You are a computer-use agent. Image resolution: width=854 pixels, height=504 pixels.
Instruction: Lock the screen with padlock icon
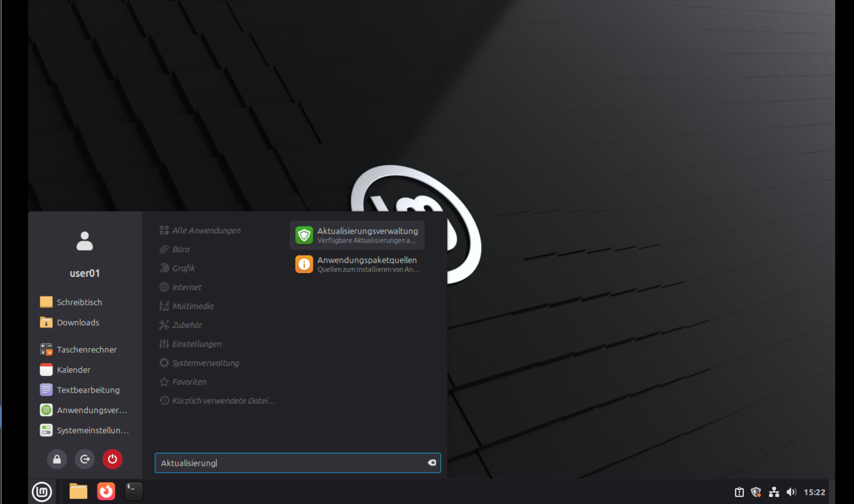pyautogui.click(x=57, y=459)
